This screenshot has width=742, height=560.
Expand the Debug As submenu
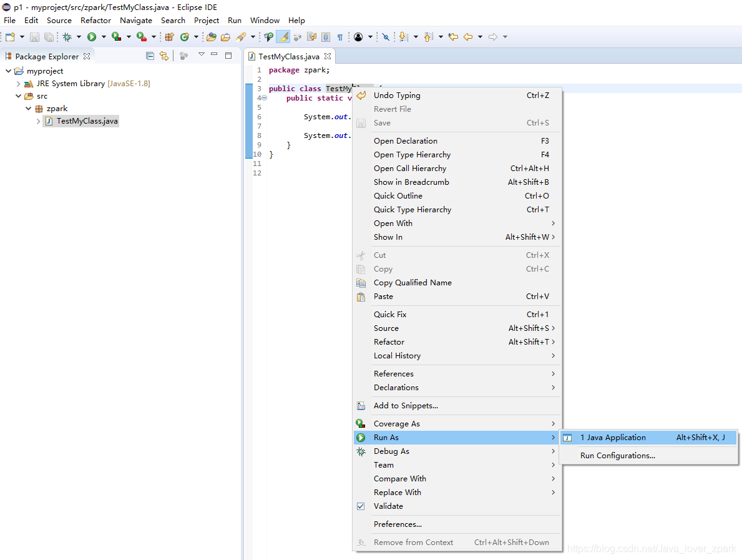click(457, 451)
